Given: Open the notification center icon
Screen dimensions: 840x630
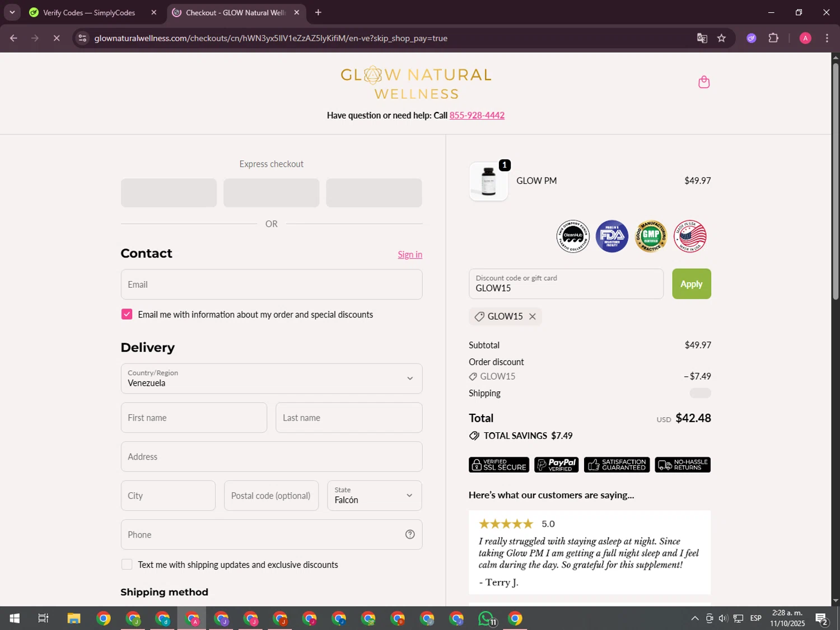Looking at the screenshot, I should [x=822, y=618].
